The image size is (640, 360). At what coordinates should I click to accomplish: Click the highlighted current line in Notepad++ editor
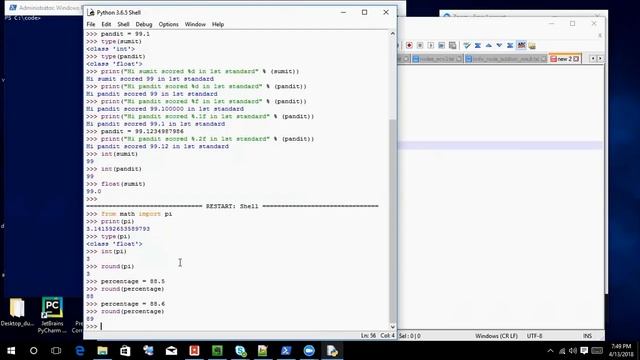tap(500, 145)
